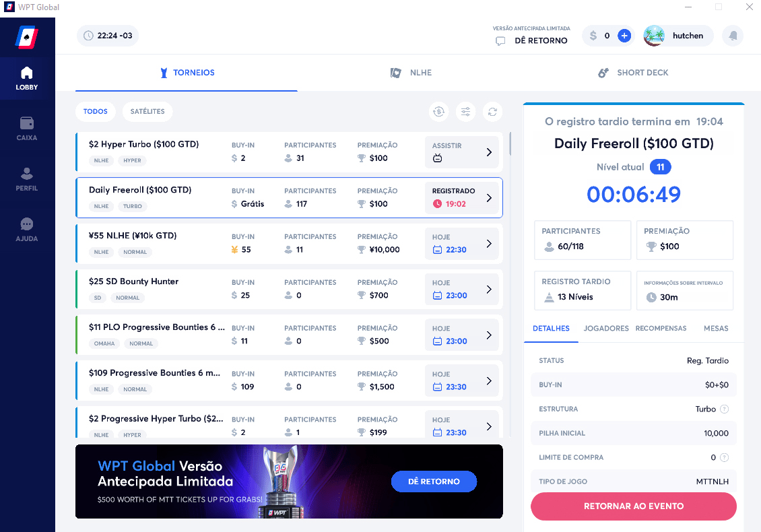Open the tournament filter sliders icon
Viewport: 761px width, 532px height.
(x=465, y=112)
